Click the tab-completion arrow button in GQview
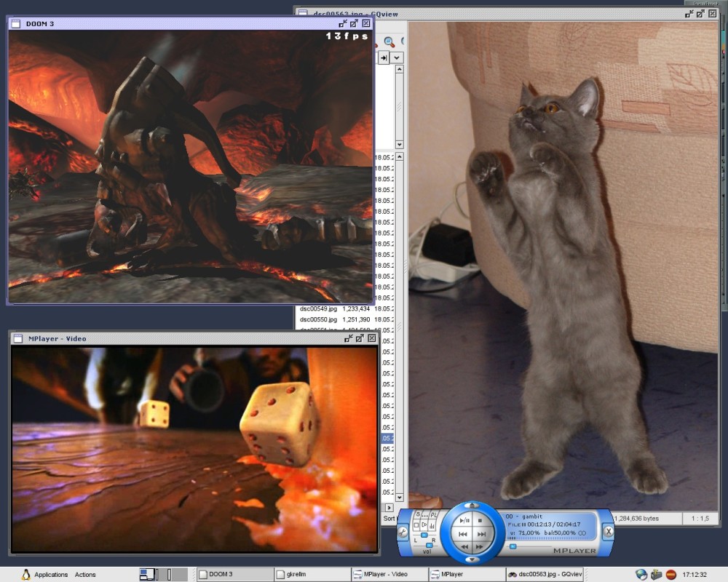The width and height of the screenshot is (728, 582). [x=384, y=58]
